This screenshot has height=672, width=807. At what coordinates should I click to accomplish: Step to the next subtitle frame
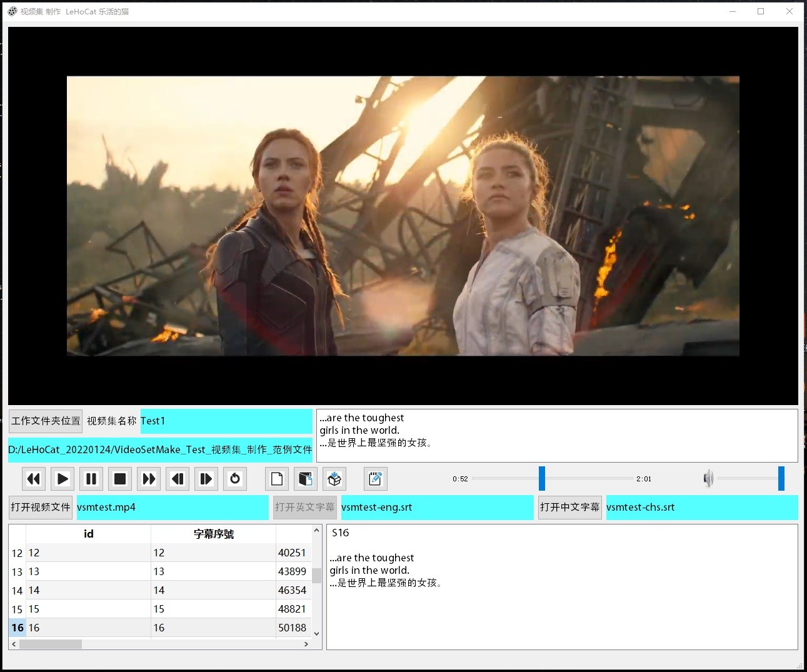(206, 479)
